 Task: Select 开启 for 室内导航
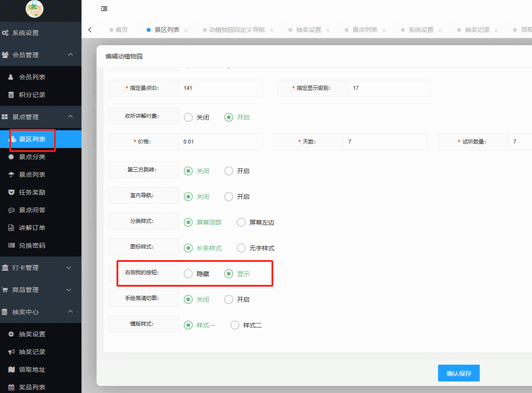[237, 196]
